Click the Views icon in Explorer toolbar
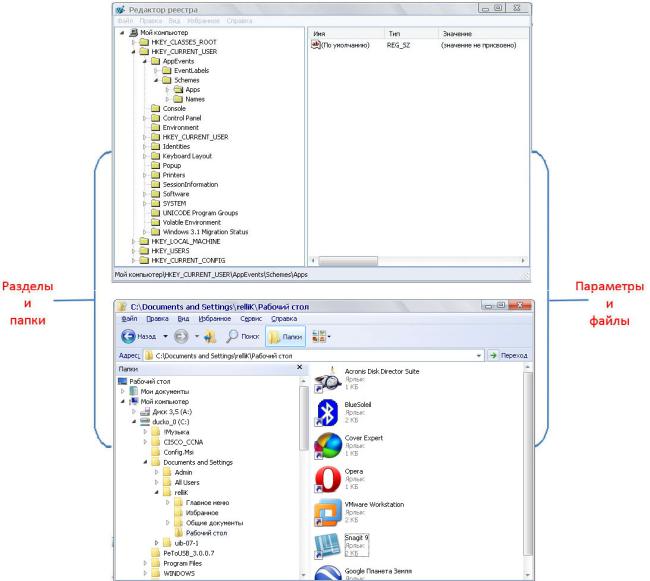The width and height of the screenshot is (650, 581). click(x=318, y=336)
